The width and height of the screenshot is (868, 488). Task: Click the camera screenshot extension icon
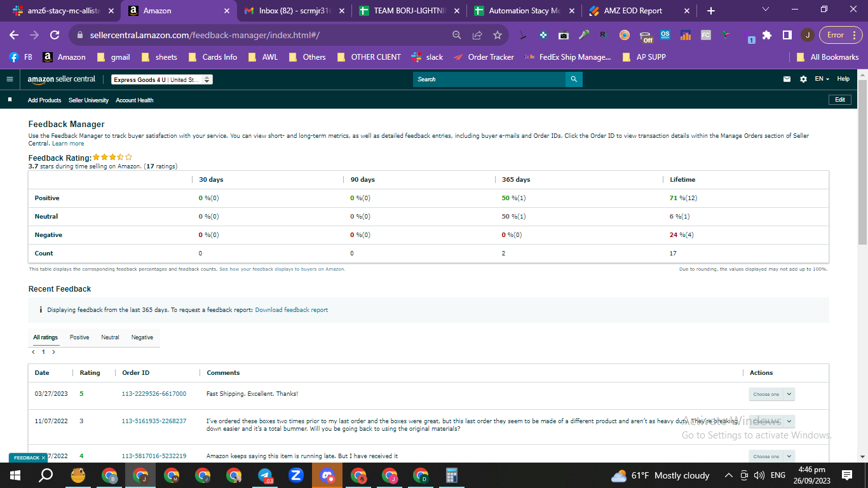click(x=563, y=35)
